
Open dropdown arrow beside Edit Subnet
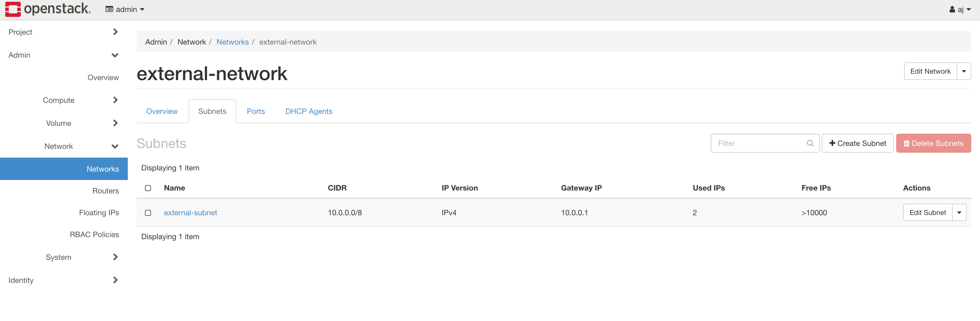(x=959, y=213)
